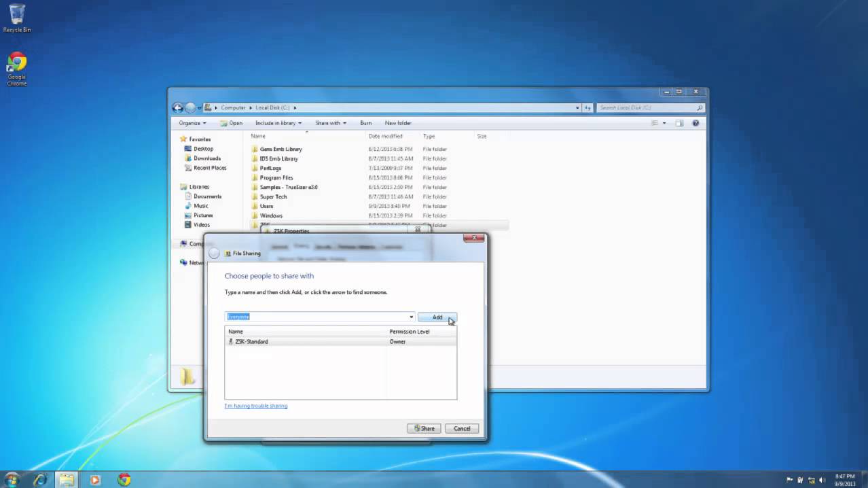
Task: Click the network tray icon
Action: click(x=811, y=480)
